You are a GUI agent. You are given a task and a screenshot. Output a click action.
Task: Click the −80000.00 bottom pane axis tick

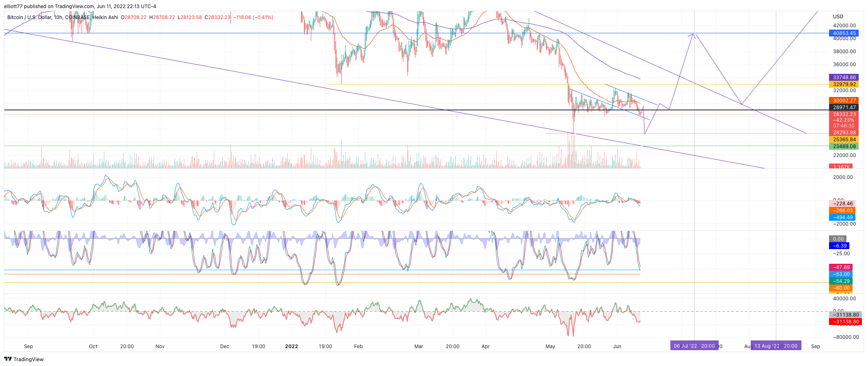(x=846, y=337)
